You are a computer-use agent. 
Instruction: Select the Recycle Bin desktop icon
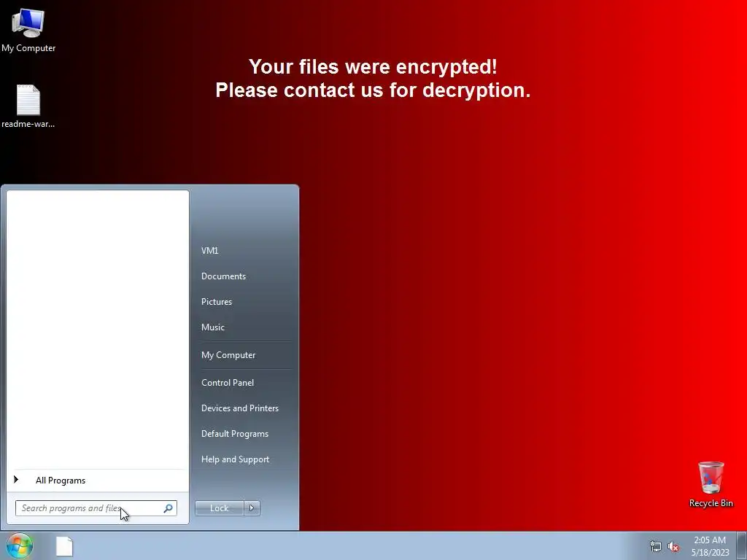click(711, 484)
